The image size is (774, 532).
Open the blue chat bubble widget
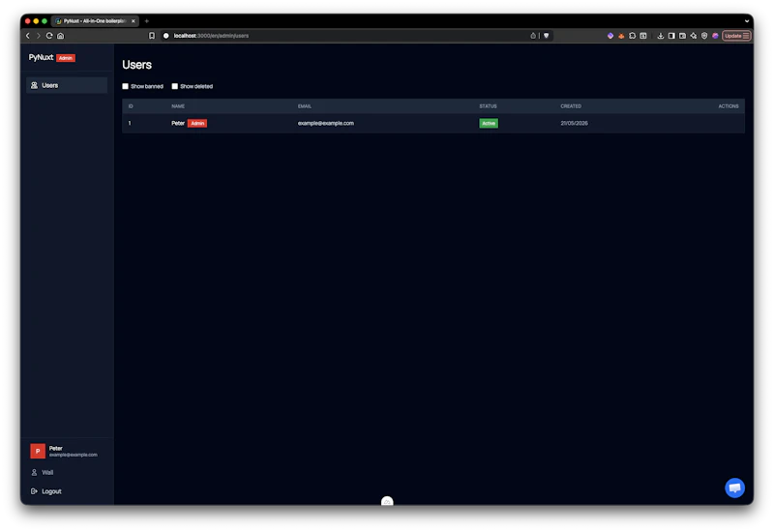[734, 488]
